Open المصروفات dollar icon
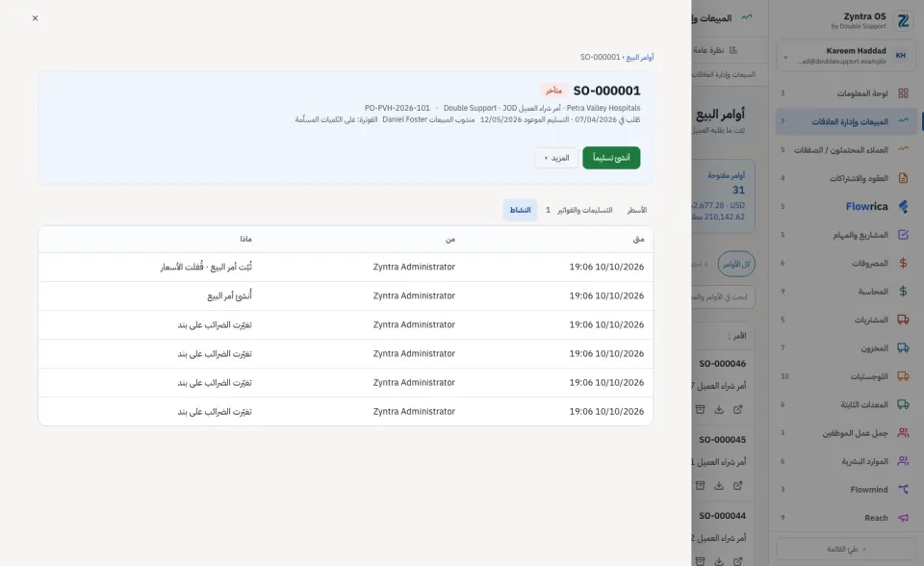Viewport: 924px width, 566px height. pos(903,263)
